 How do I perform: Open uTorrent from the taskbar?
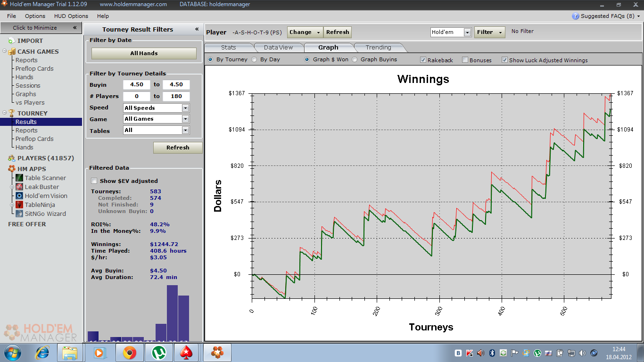(158, 353)
